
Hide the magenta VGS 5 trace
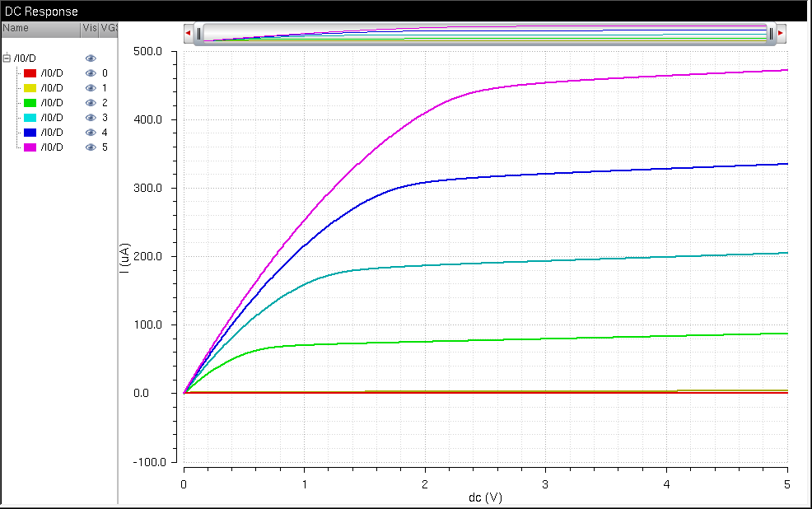(91, 147)
